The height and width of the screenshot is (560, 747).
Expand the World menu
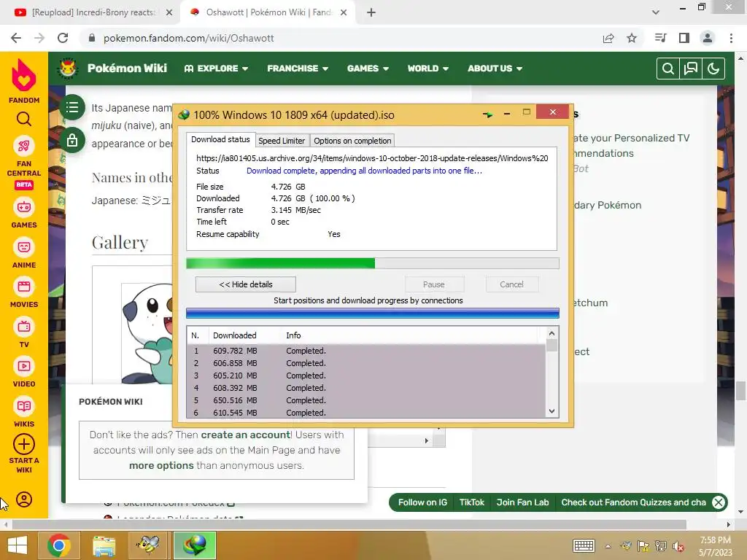coord(427,69)
